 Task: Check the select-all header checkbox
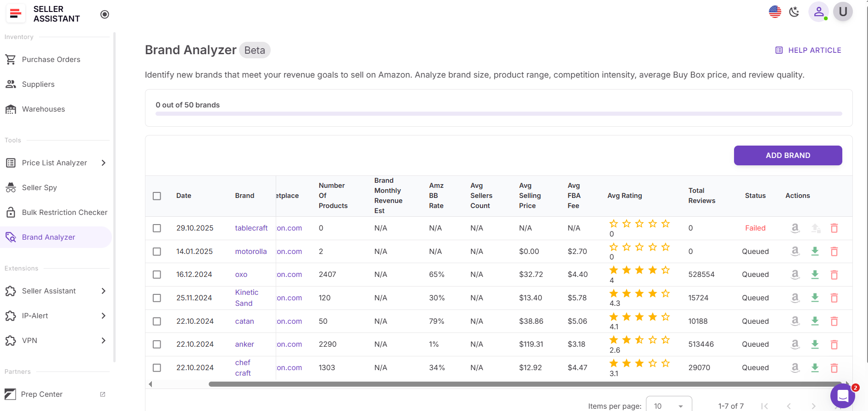point(157,196)
